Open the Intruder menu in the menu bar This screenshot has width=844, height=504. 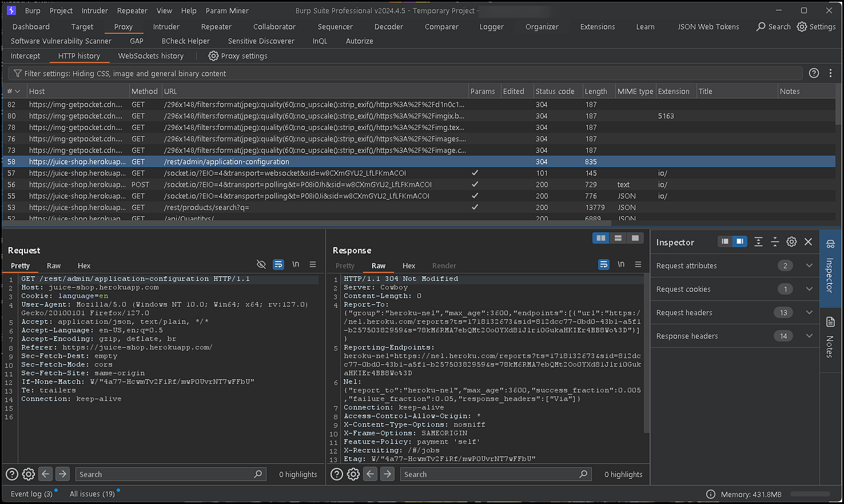pos(95,10)
